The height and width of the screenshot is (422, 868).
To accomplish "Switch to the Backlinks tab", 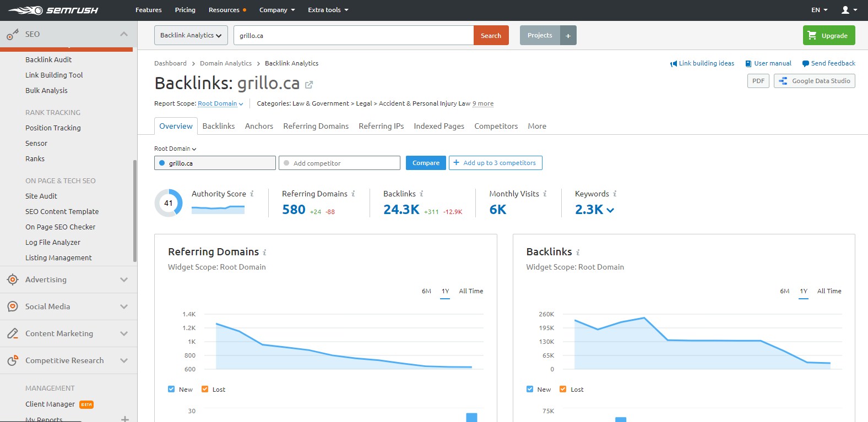I will coord(219,126).
